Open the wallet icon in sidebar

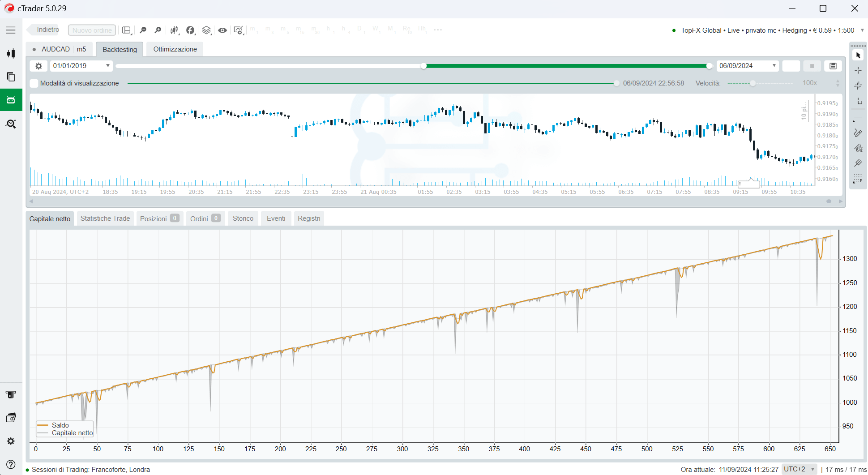tap(11, 418)
